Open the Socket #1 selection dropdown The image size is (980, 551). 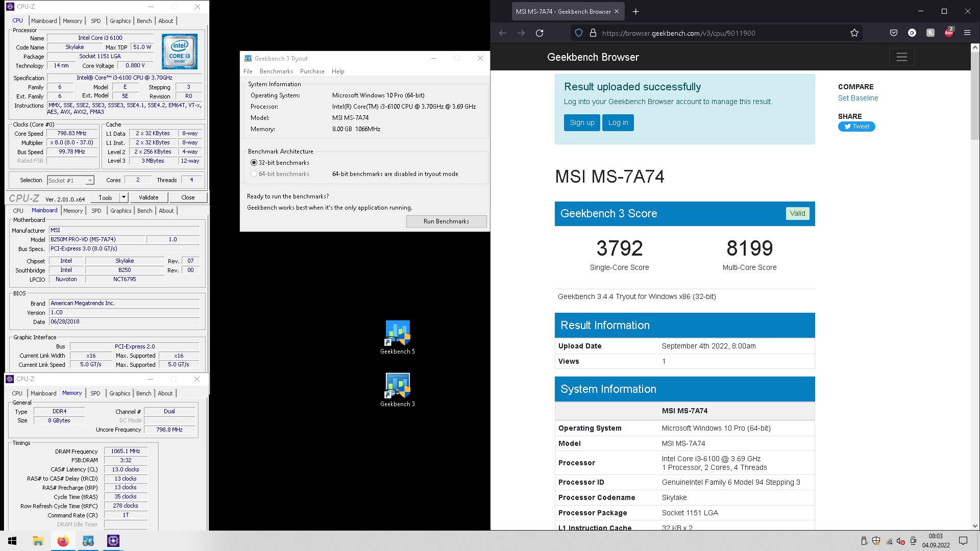[x=70, y=180]
